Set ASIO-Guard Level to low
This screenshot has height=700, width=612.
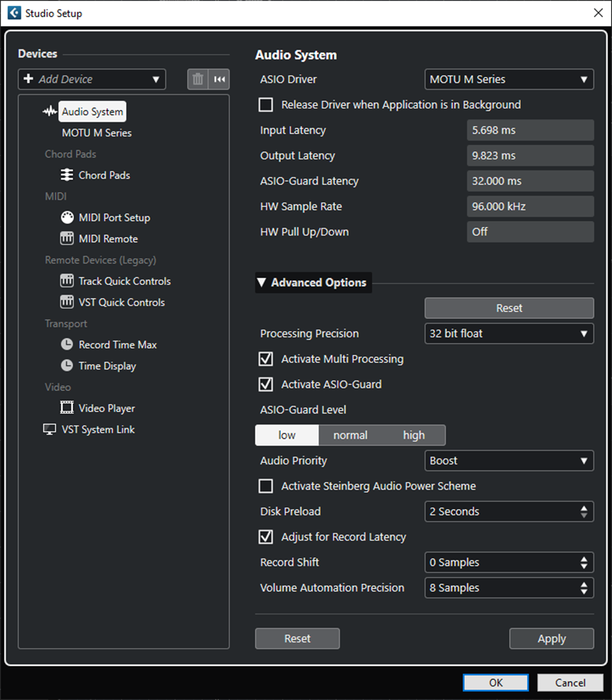(287, 435)
